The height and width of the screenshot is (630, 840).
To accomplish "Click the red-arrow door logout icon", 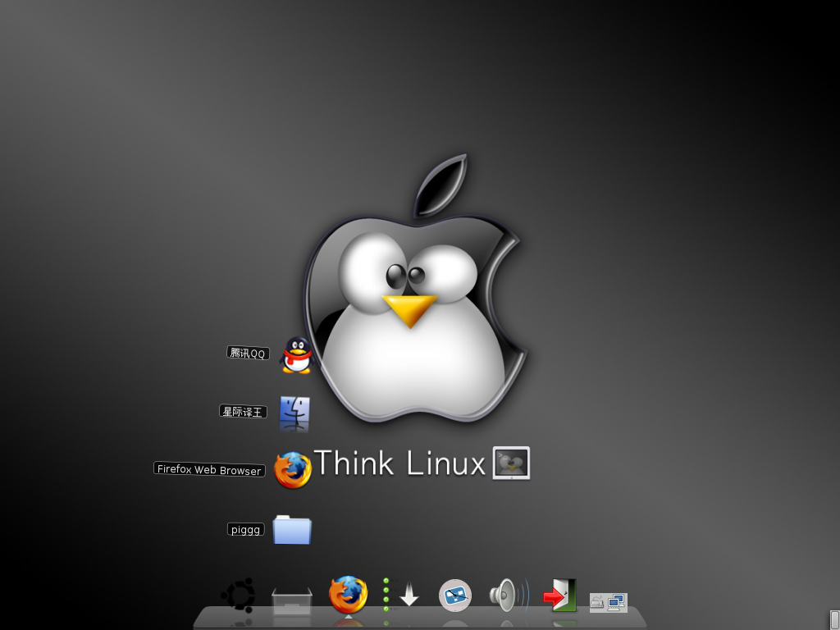I will [559, 595].
